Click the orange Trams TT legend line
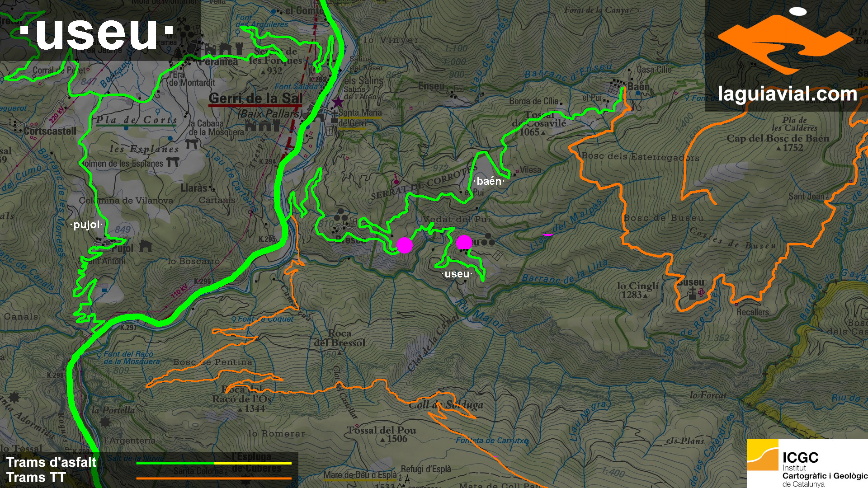The image size is (868, 488). 214,478
